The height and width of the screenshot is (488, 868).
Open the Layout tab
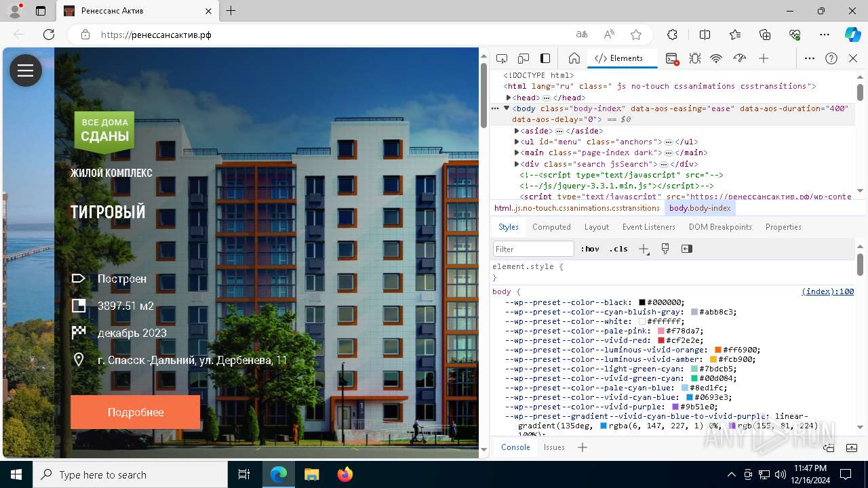point(597,227)
